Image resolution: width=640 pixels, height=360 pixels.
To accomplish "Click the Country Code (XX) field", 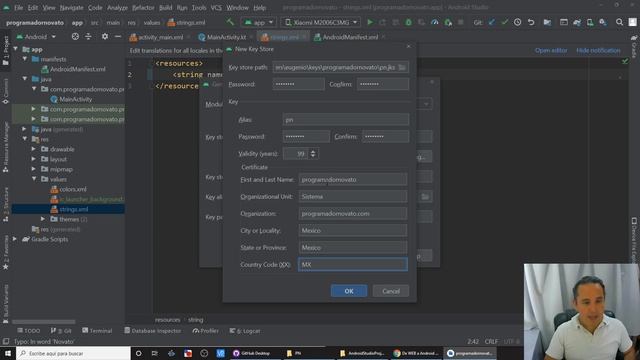I will coord(353,264).
